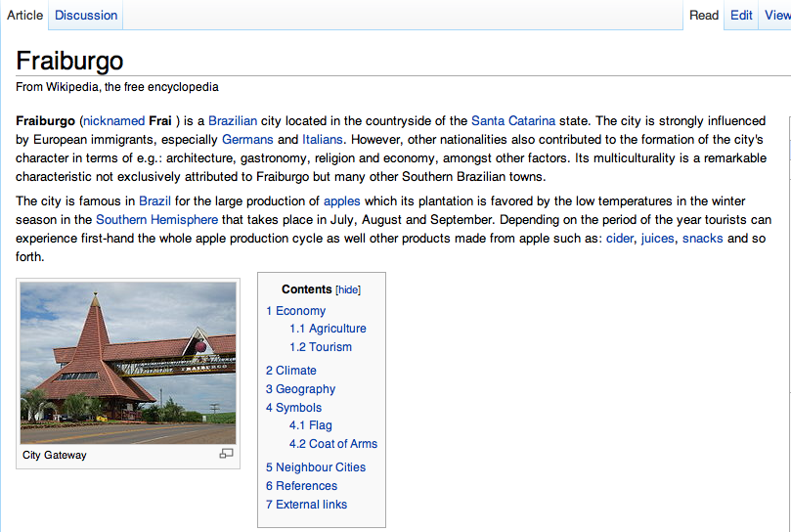Hide the Contents table via hide link
The width and height of the screenshot is (791, 532).
tap(348, 289)
